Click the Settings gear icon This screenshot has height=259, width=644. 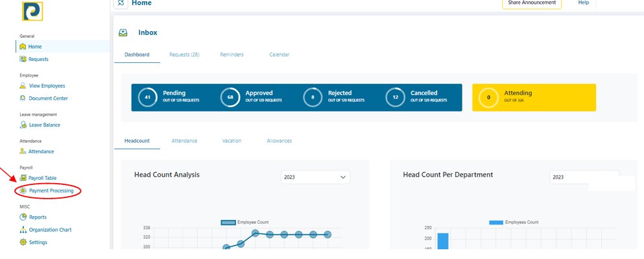pos(23,242)
